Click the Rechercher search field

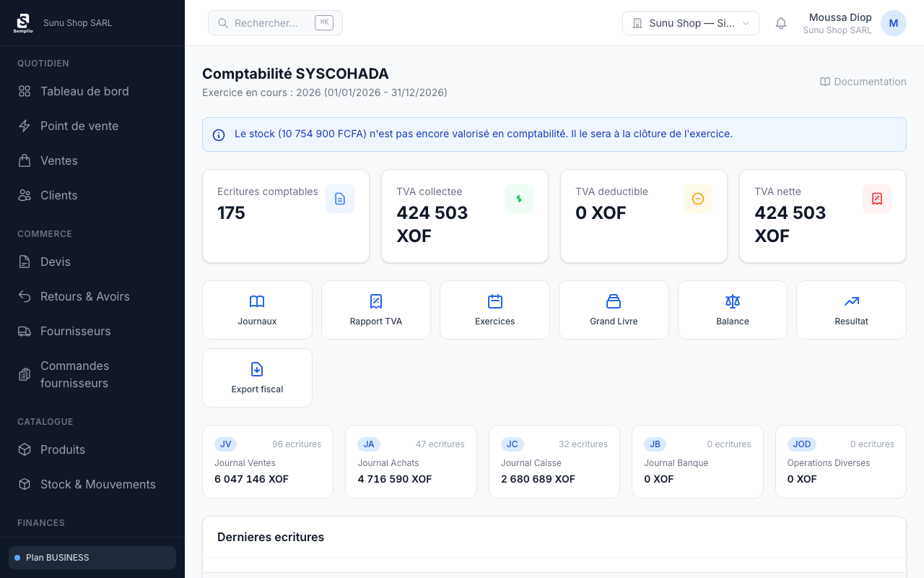(x=275, y=22)
